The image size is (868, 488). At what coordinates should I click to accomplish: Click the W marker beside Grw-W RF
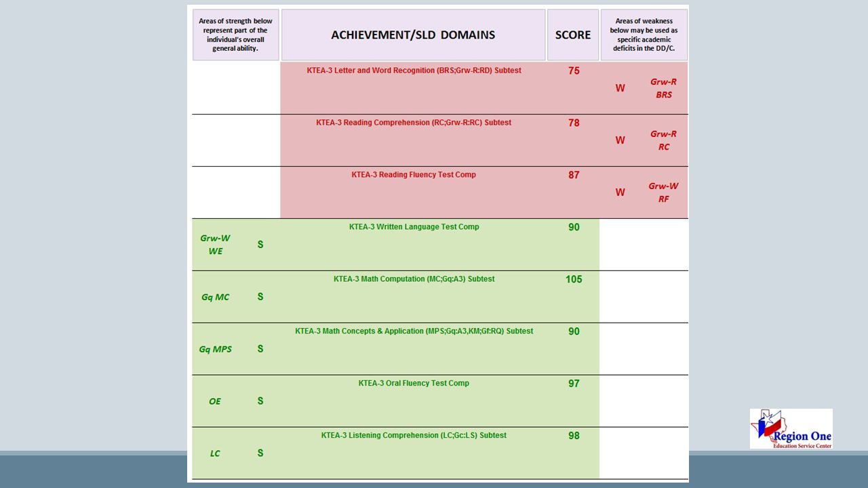coord(620,192)
